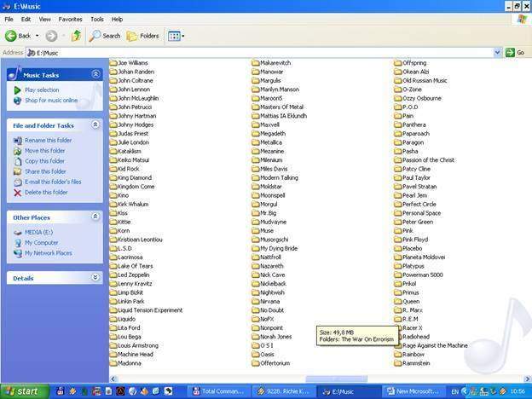
Task: Open the Tools menu
Action: (x=97, y=20)
